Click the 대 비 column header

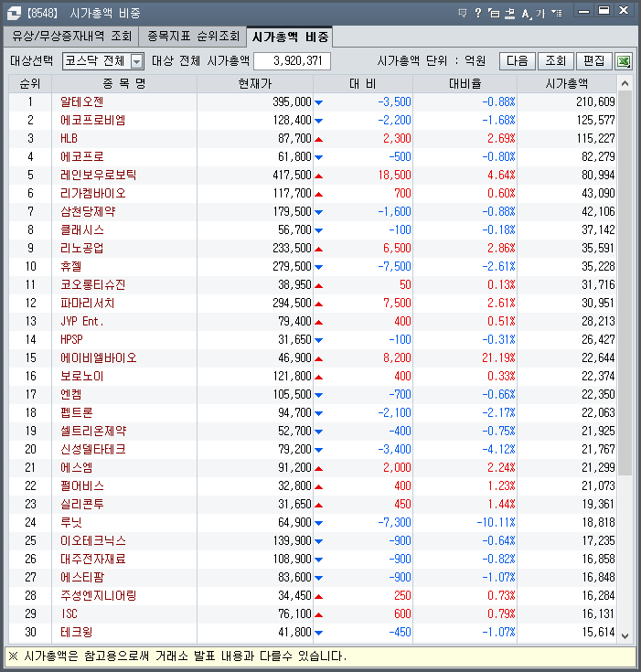[363, 83]
